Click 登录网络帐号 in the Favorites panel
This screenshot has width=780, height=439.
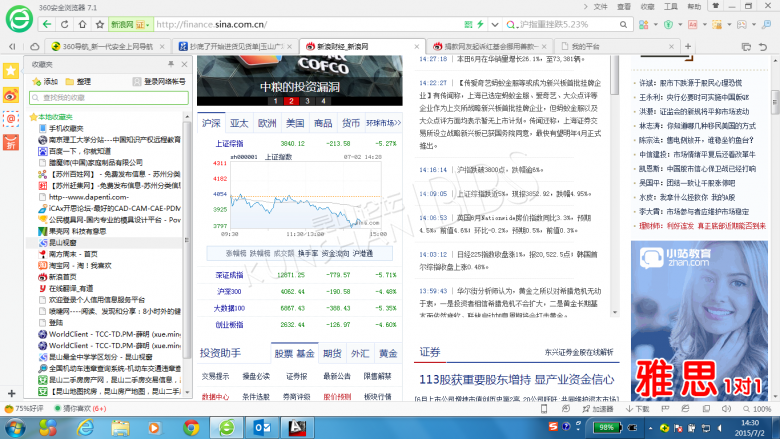point(159,82)
